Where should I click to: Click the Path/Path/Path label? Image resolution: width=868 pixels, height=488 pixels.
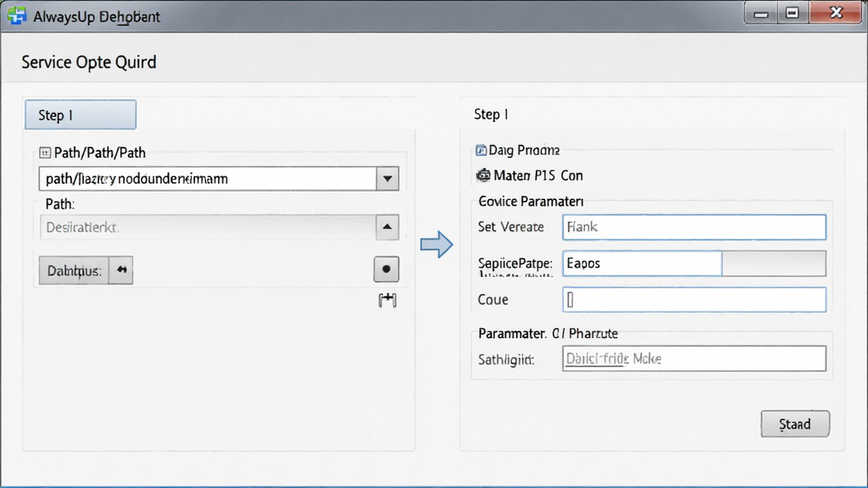coord(100,152)
